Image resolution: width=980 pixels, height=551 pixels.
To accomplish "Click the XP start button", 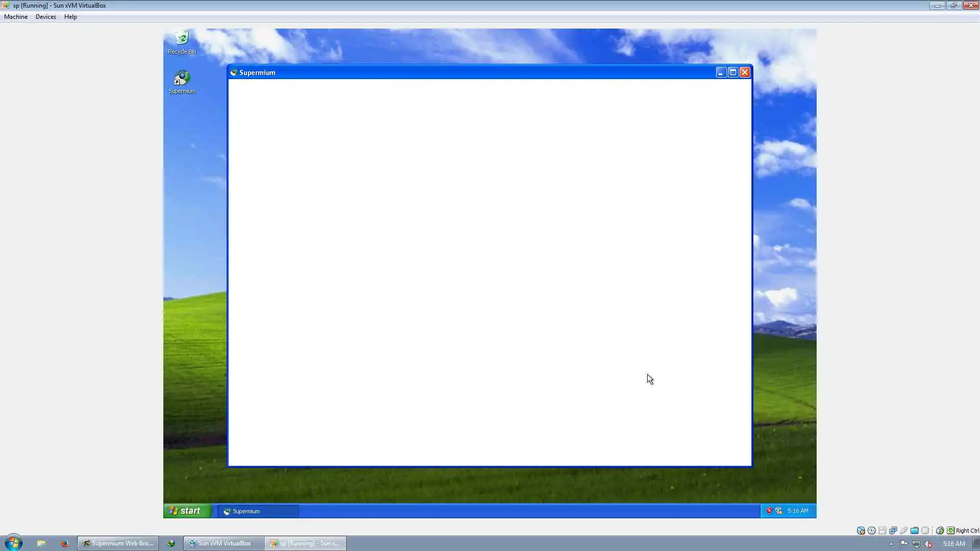I will [x=187, y=511].
